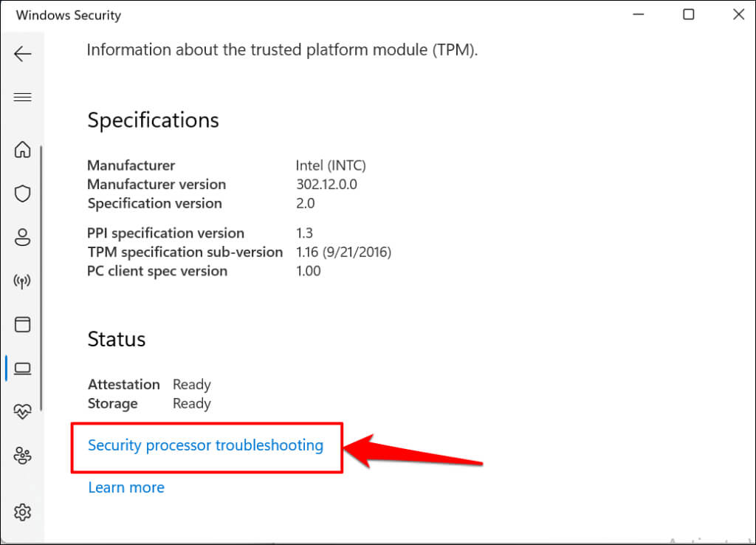The image size is (756, 545).
Task: Select App & browser control icon
Action: 23,324
